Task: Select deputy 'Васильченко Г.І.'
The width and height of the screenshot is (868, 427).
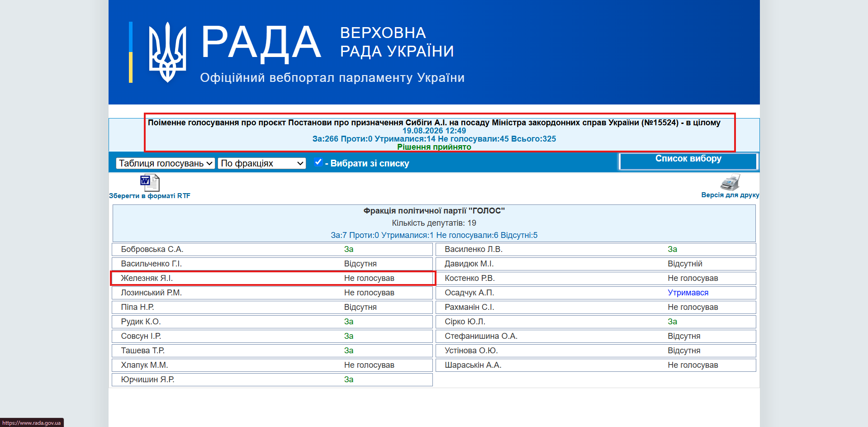Action: click(x=152, y=264)
